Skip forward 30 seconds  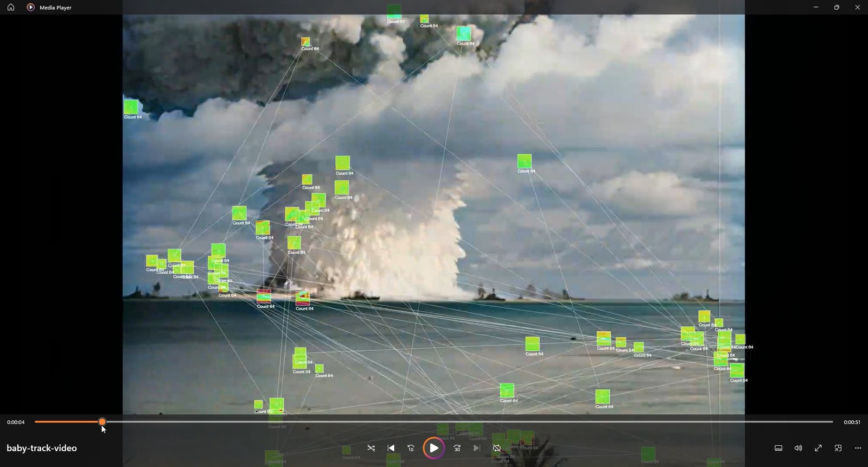[x=457, y=448]
